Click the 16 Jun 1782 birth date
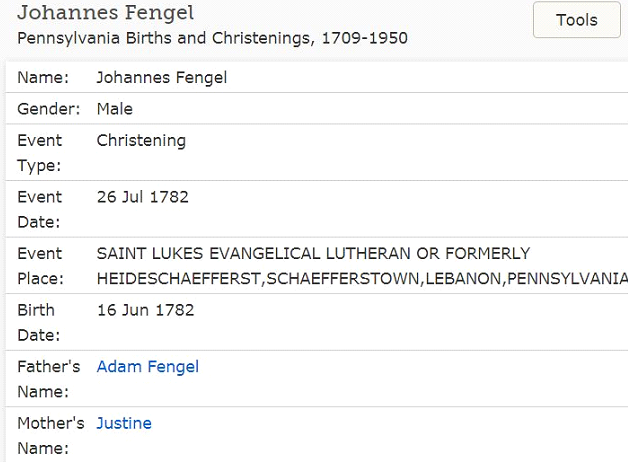 coord(145,310)
